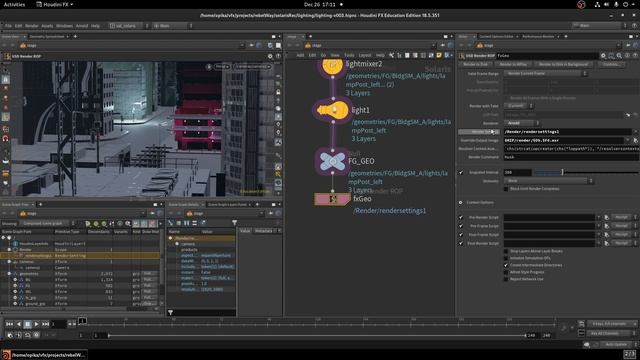Open the sal_solaris desktop dropdown

pos(129,26)
